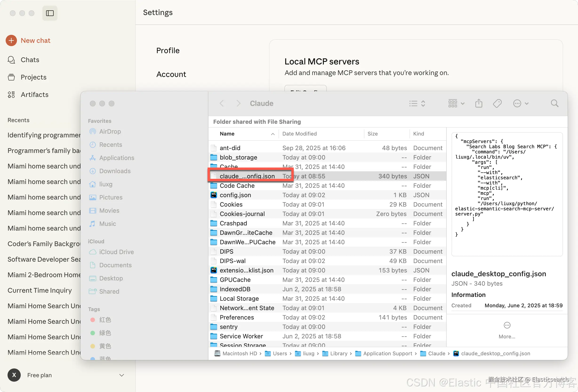Click the Finder tag icon
The image size is (578, 392).
pyautogui.click(x=497, y=103)
